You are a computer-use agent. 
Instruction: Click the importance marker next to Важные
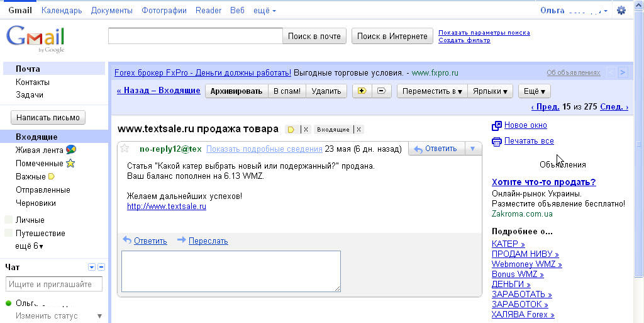(52, 177)
